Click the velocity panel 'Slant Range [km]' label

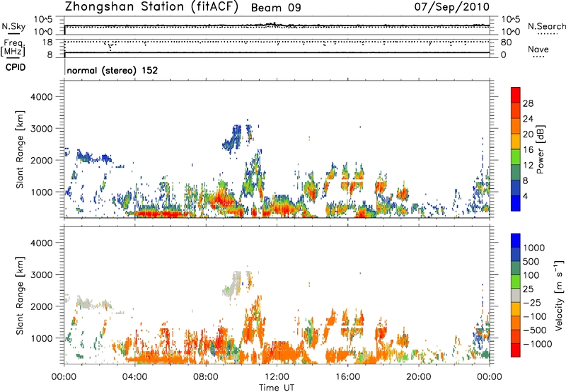20,296
